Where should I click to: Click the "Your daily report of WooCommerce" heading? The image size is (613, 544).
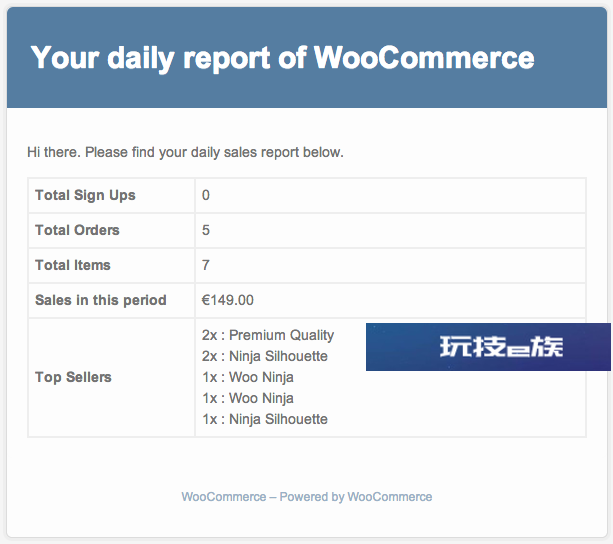tap(282, 58)
